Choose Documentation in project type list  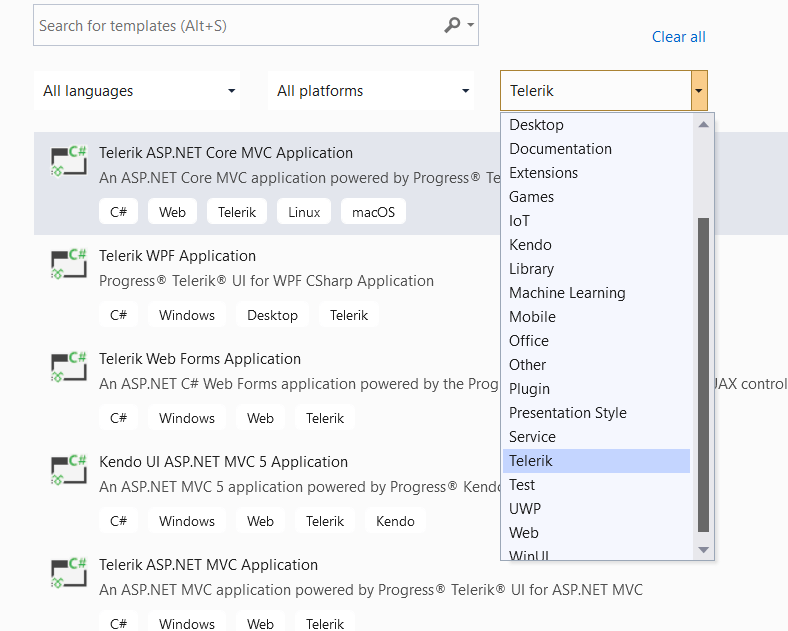click(x=596, y=149)
